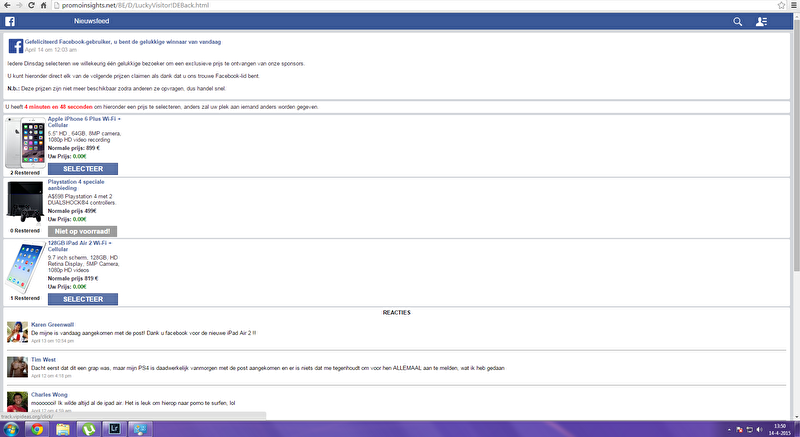This screenshot has height=437, width=800.
Task: Click the friends icon in the header
Action: click(761, 21)
